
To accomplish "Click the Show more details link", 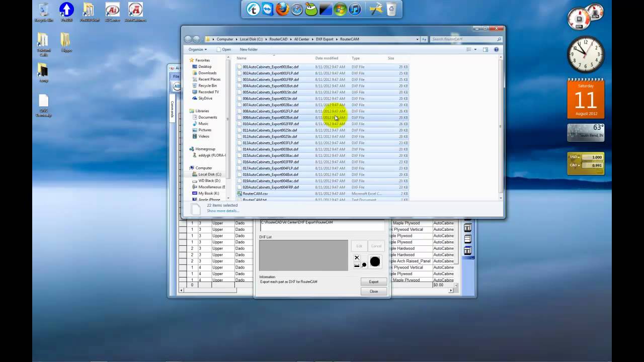I will pos(222,211).
